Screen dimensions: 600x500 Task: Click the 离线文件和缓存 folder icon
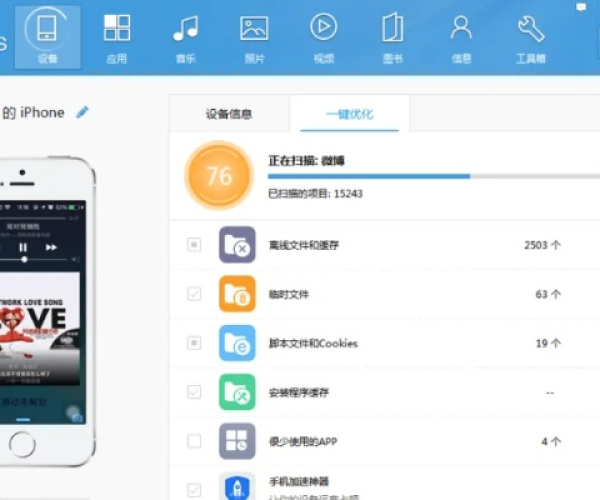point(237,244)
